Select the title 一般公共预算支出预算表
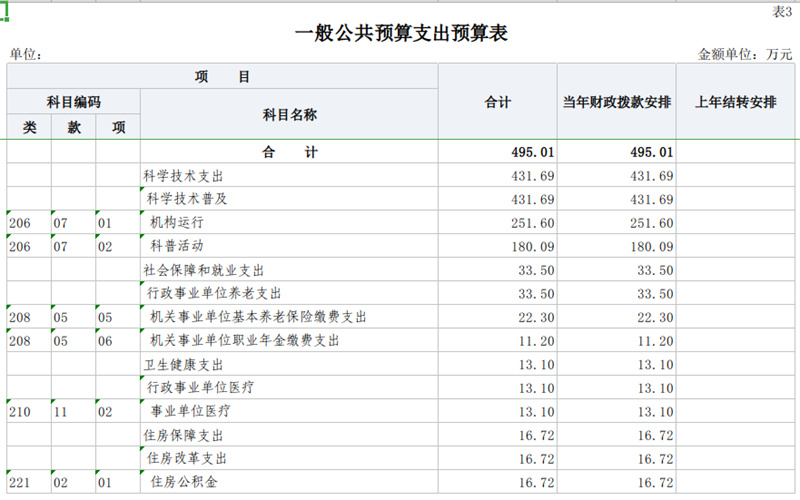 [401, 33]
